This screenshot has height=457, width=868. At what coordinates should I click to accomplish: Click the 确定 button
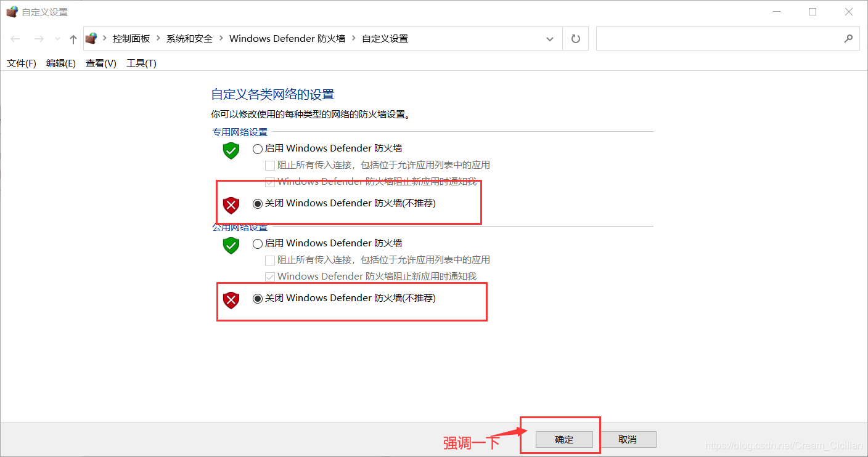564,439
